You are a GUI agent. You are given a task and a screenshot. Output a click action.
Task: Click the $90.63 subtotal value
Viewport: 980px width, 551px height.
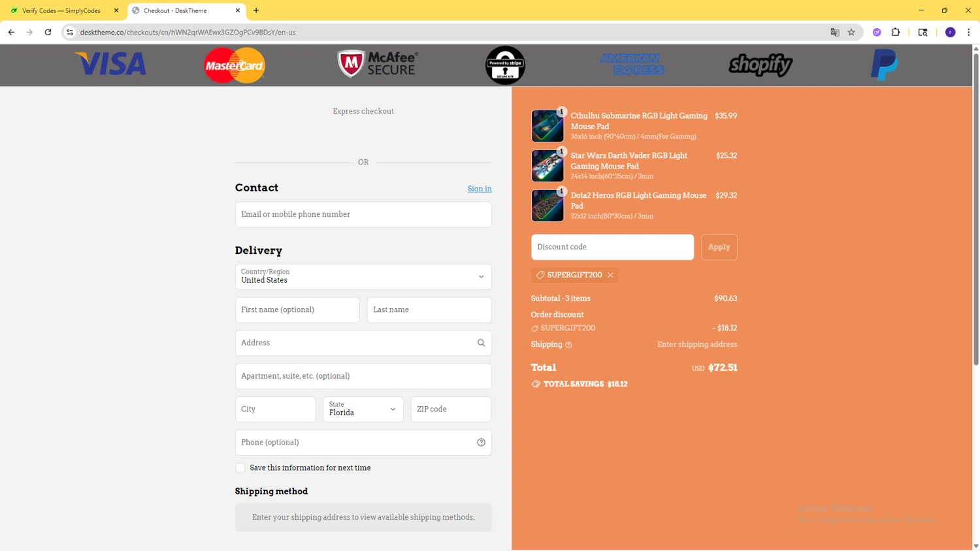726,298
